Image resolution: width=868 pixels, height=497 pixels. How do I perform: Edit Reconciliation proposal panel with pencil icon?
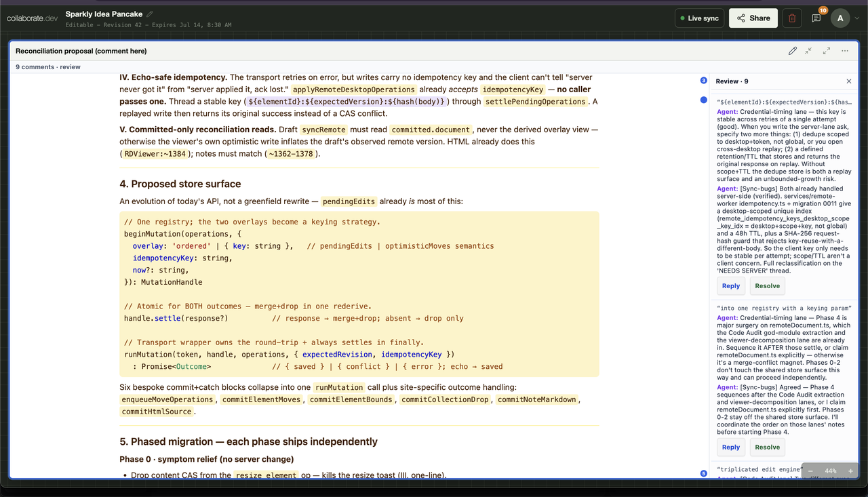point(792,51)
